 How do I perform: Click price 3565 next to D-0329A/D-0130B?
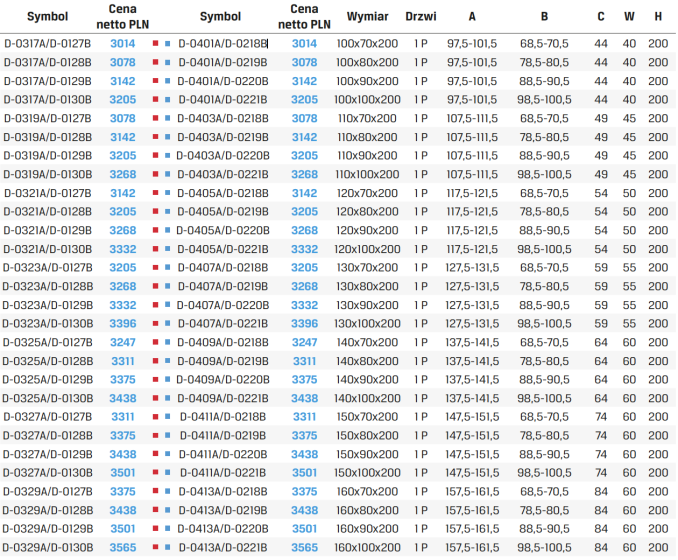click(x=123, y=547)
